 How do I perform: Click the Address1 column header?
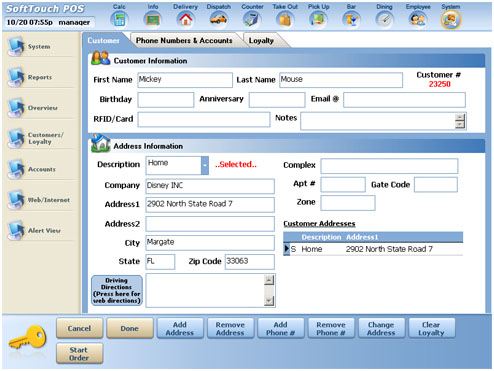pos(362,237)
